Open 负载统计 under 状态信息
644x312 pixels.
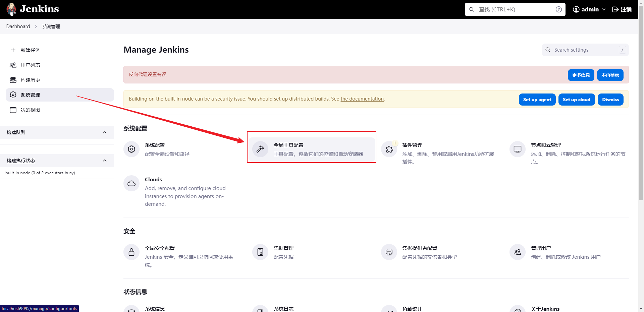click(x=412, y=309)
